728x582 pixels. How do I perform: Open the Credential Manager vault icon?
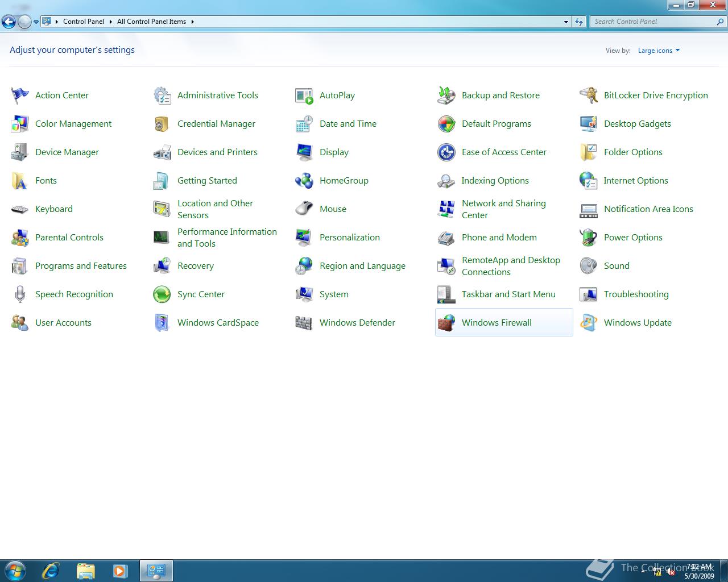[162, 124]
